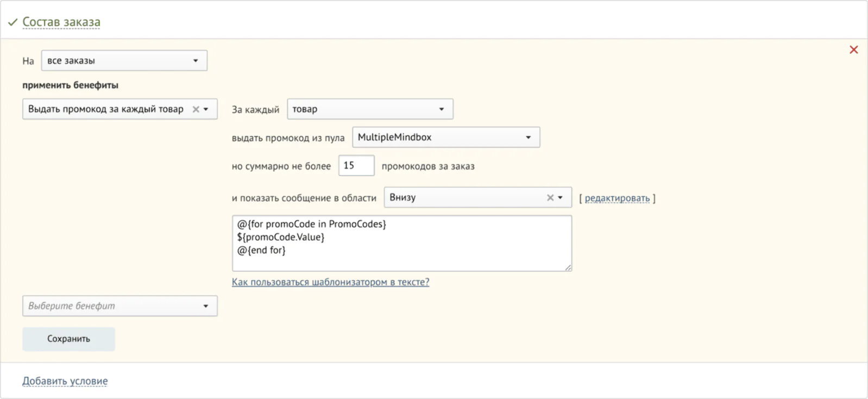
Task: Open the MultipleMindbox promo code pool dropdown
Action: pos(446,137)
